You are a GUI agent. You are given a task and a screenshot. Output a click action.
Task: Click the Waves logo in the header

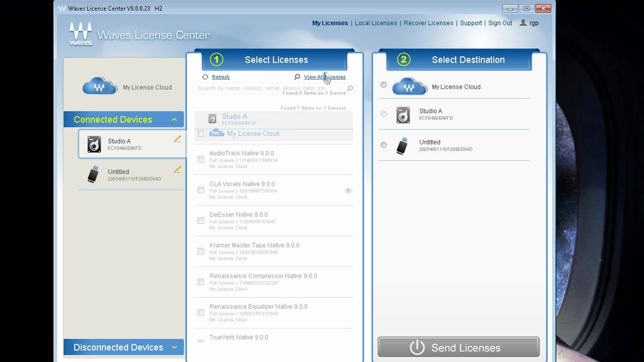click(x=80, y=34)
